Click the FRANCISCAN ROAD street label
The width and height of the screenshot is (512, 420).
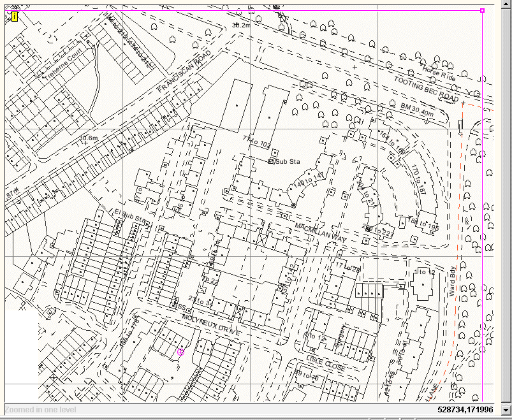(x=184, y=71)
